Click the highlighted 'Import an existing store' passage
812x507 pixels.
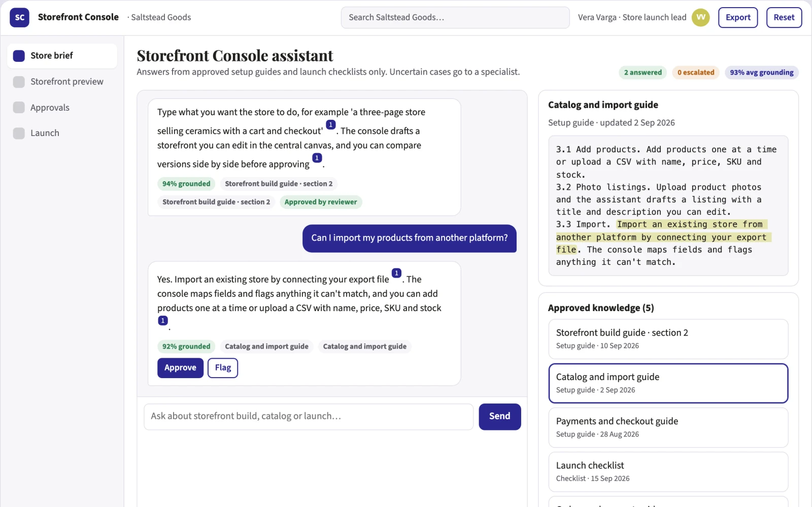coord(664,237)
